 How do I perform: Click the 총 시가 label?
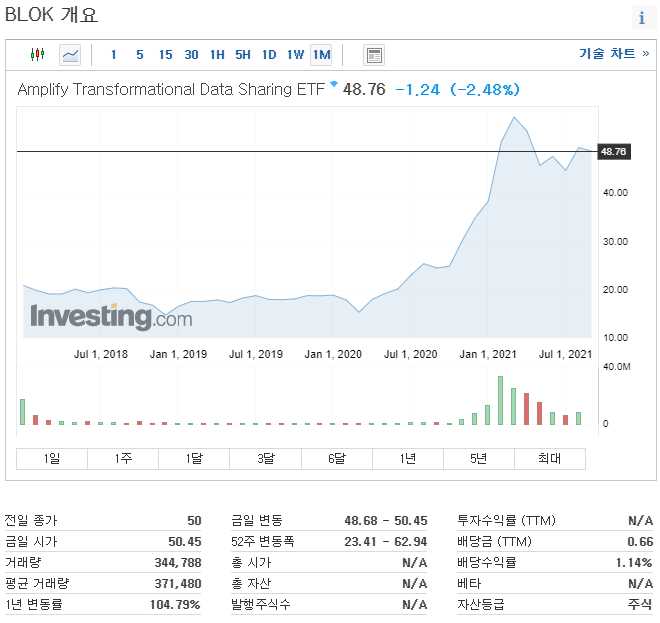[x=251, y=563]
